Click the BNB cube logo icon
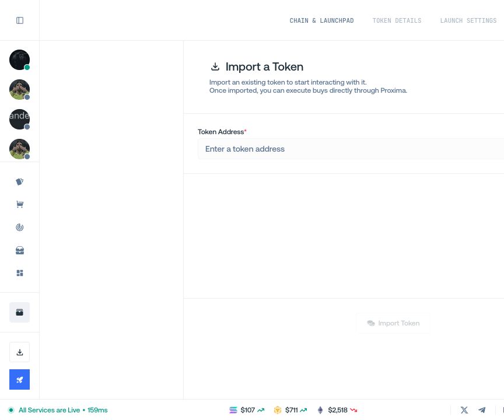The height and width of the screenshot is (420, 504). (278, 410)
